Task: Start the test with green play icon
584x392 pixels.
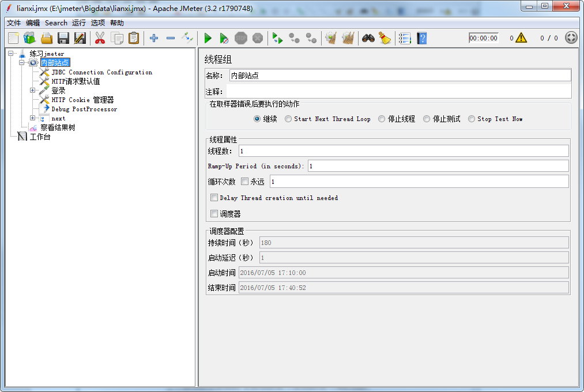Action: [208, 38]
